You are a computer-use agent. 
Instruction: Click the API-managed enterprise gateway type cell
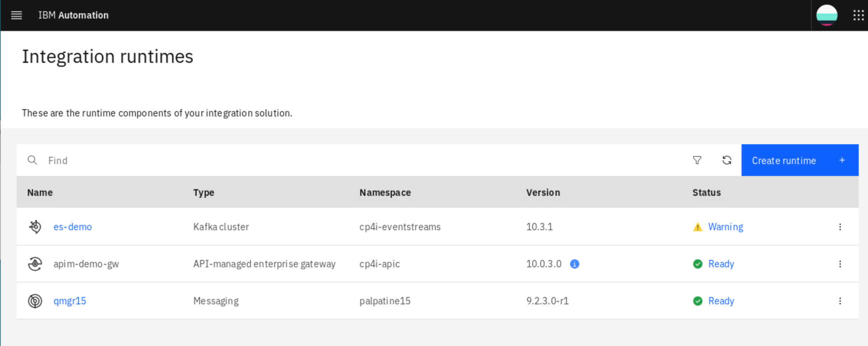265,264
